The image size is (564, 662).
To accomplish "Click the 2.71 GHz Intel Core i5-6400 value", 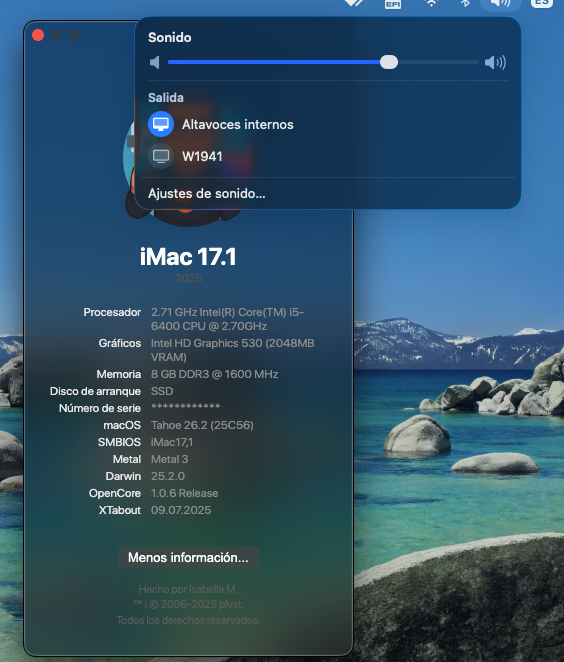I will pyautogui.click(x=228, y=319).
